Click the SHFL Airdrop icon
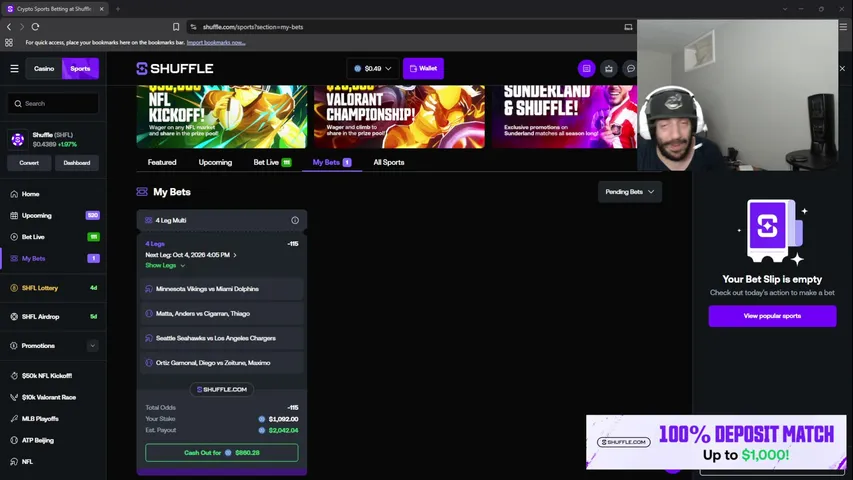Viewport: 853px width, 480px height. (14, 317)
